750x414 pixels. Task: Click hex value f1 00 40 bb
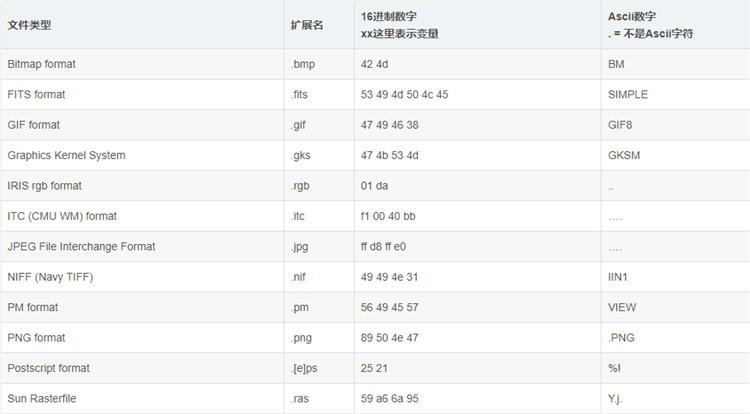coord(388,216)
